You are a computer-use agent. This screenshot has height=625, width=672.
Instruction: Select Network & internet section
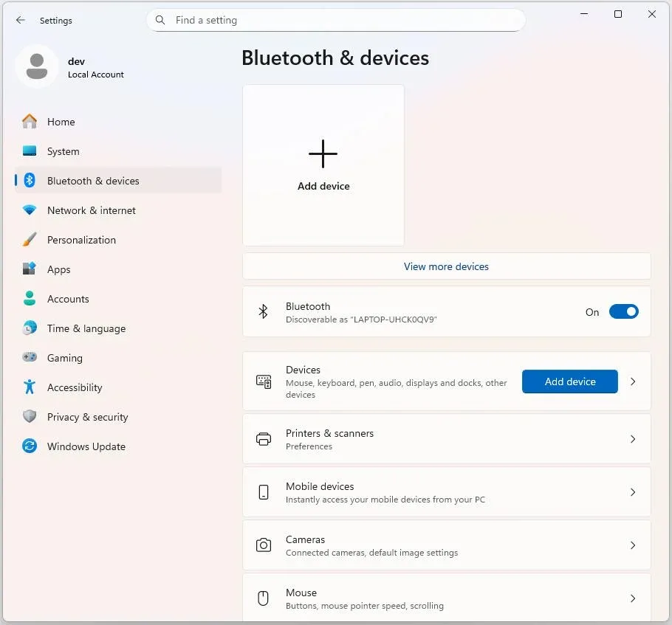point(118,210)
